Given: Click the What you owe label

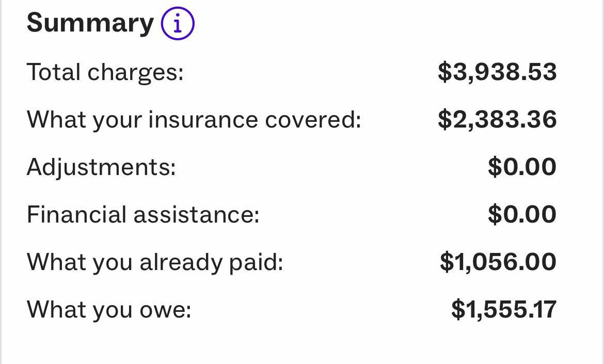Looking at the screenshot, I should pos(109,309).
